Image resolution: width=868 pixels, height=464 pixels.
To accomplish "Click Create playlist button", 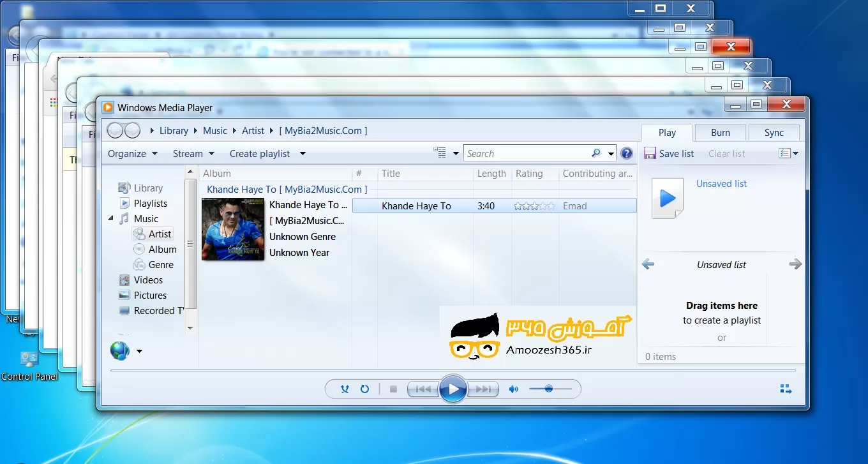I will pyautogui.click(x=260, y=153).
